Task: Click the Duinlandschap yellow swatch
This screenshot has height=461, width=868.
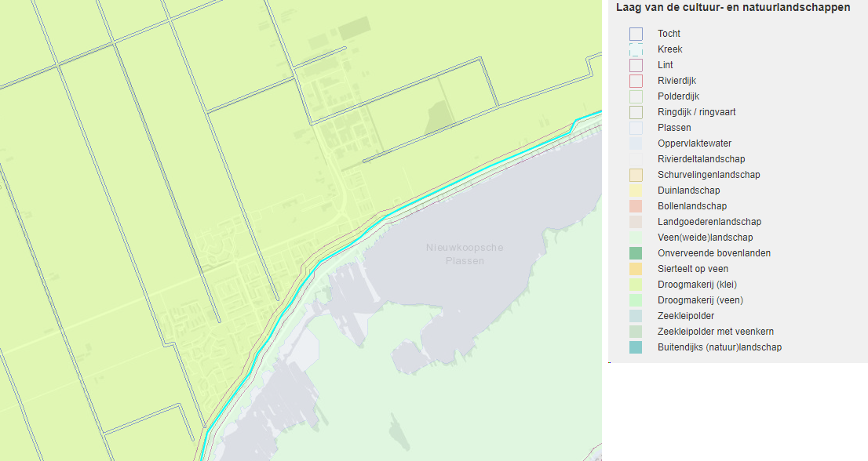Action: coord(636,191)
